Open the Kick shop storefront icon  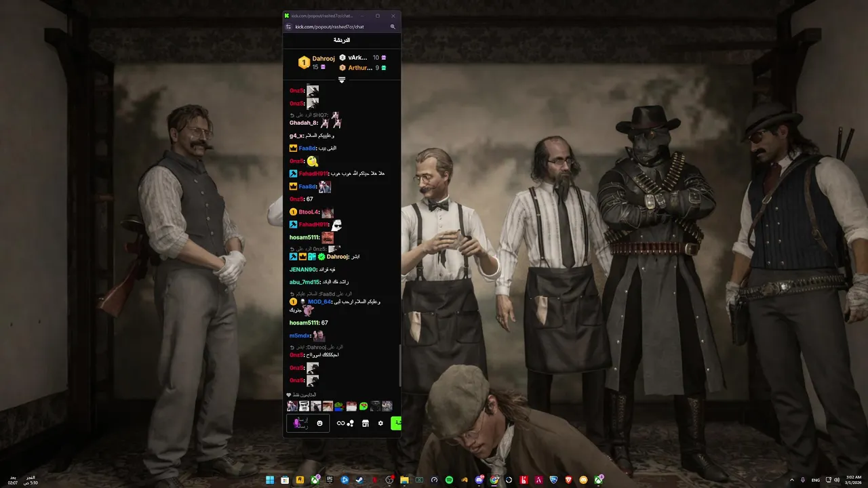[x=366, y=424]
